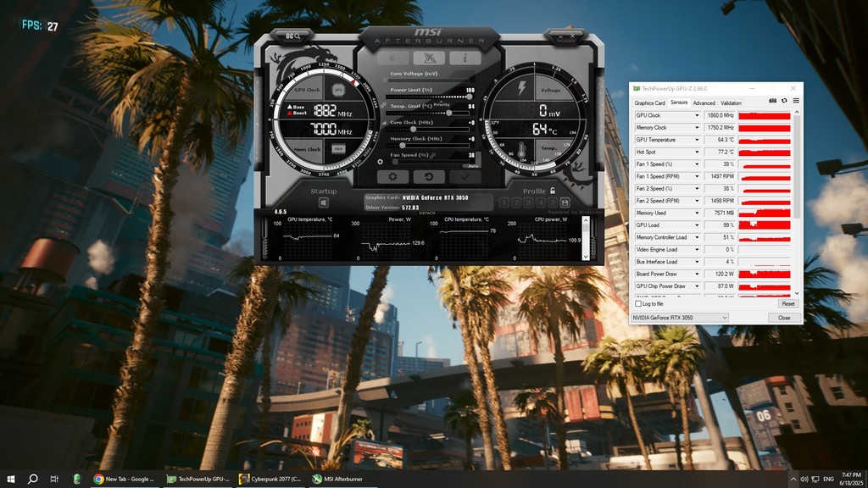
Task: Open the GPU Temperature sensor dropdown
Action: [697, 140]
